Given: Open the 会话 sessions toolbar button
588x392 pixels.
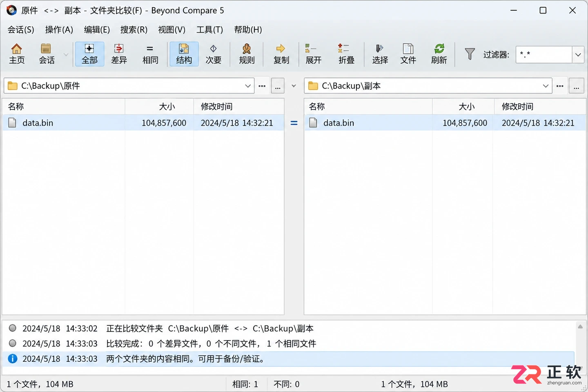Looking at the screenshot, I should [47, 54].
